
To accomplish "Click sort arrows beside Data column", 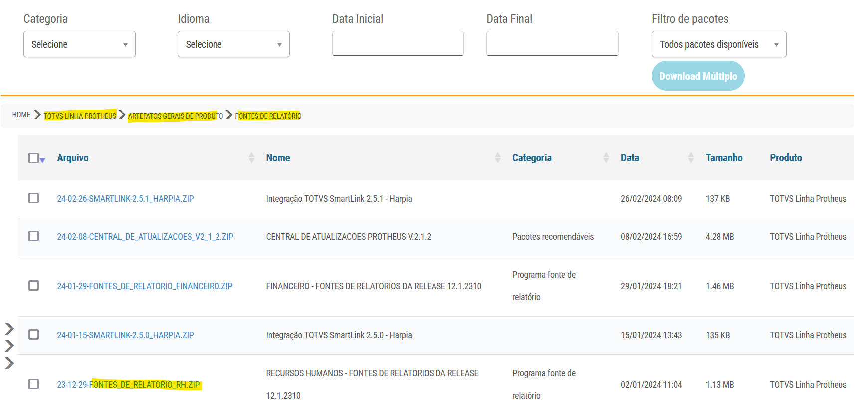I will pyautogui.click(x=690, y=158).
